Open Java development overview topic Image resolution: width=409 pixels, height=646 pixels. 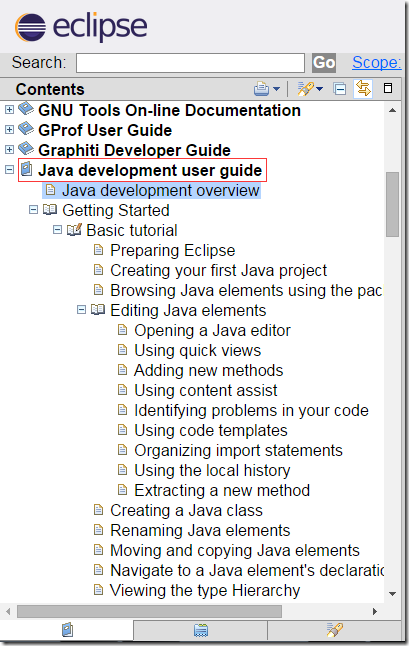click(161, 190)
